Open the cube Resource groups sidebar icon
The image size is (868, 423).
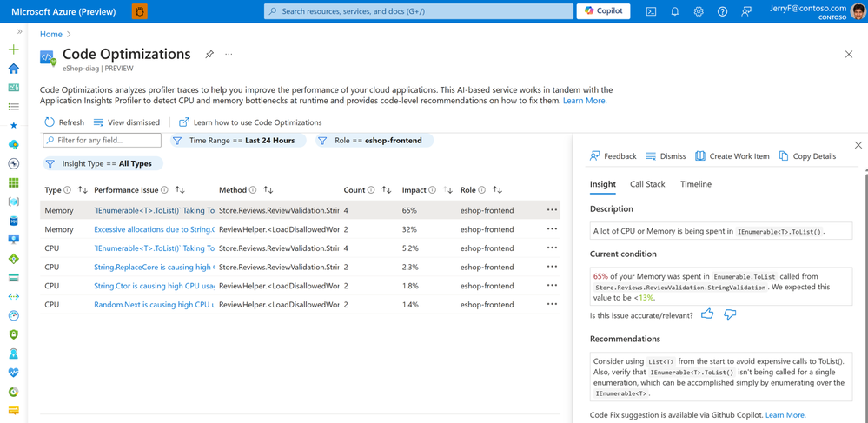point(14,202)
